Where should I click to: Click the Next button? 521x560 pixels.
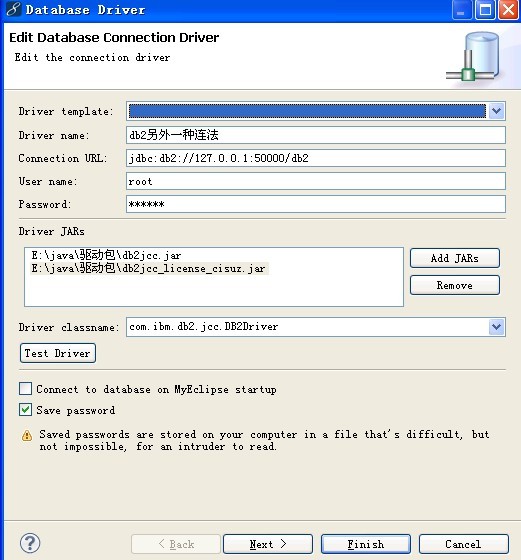[268, 544]
